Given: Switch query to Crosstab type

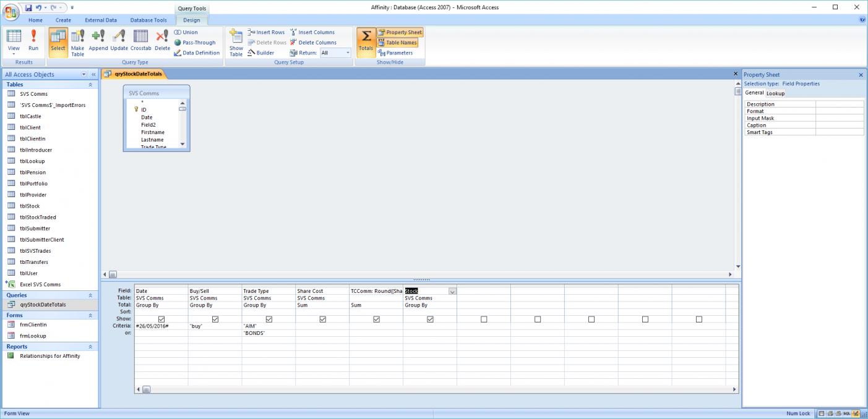Looking at the screenshot, I should pyautogui.click(x=141, y=40).
